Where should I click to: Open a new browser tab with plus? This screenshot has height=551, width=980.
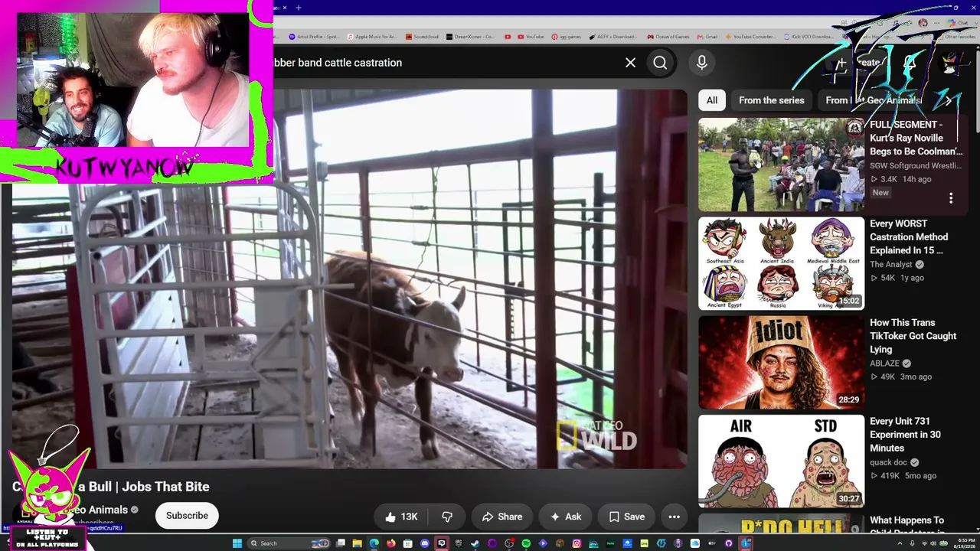click(299, 8)
